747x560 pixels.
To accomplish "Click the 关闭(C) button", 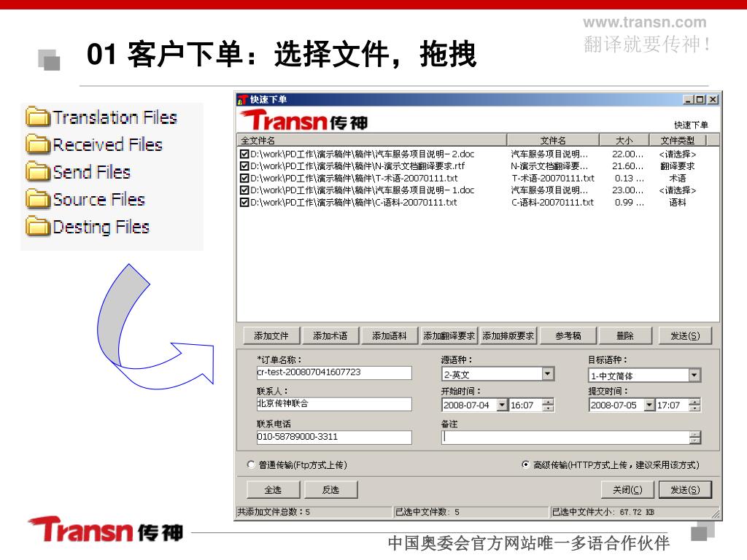I will coord(627,489).
